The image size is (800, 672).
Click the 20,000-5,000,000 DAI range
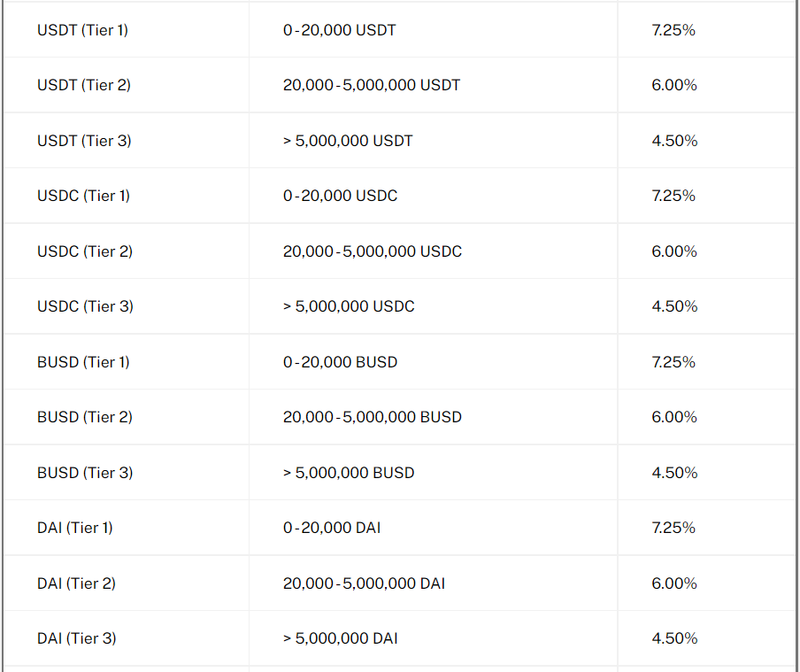[365, 583]
